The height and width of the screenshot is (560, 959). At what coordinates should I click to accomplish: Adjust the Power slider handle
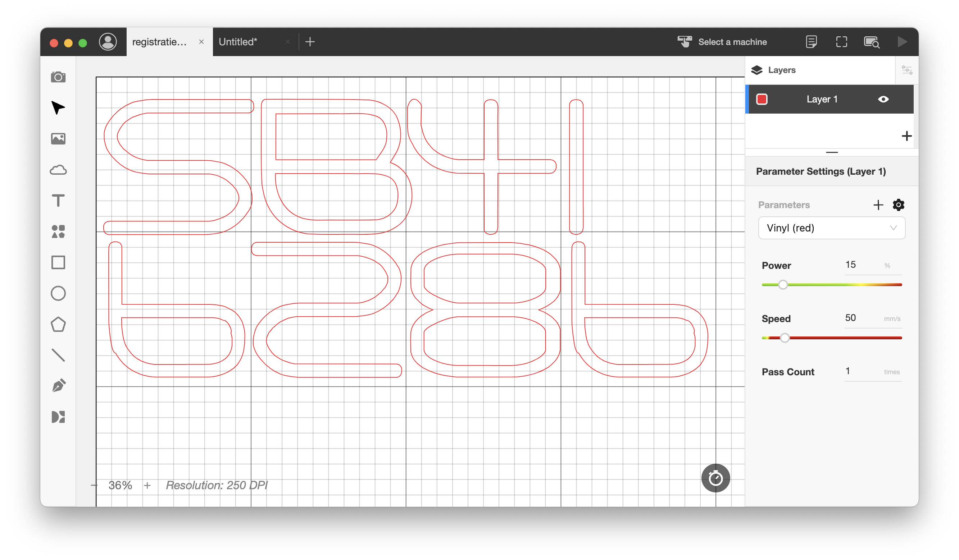point(783,285)
